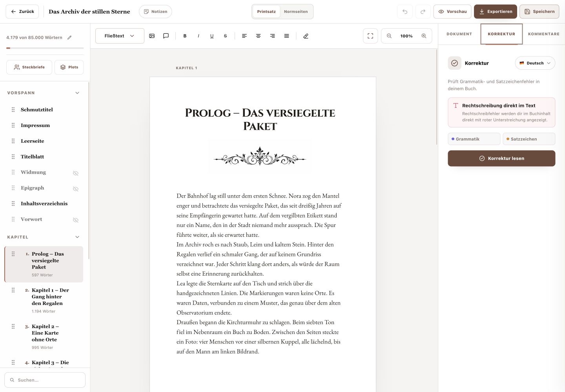Toggle underline formatting
565x392 pixels.
click(x=212, y=36)
